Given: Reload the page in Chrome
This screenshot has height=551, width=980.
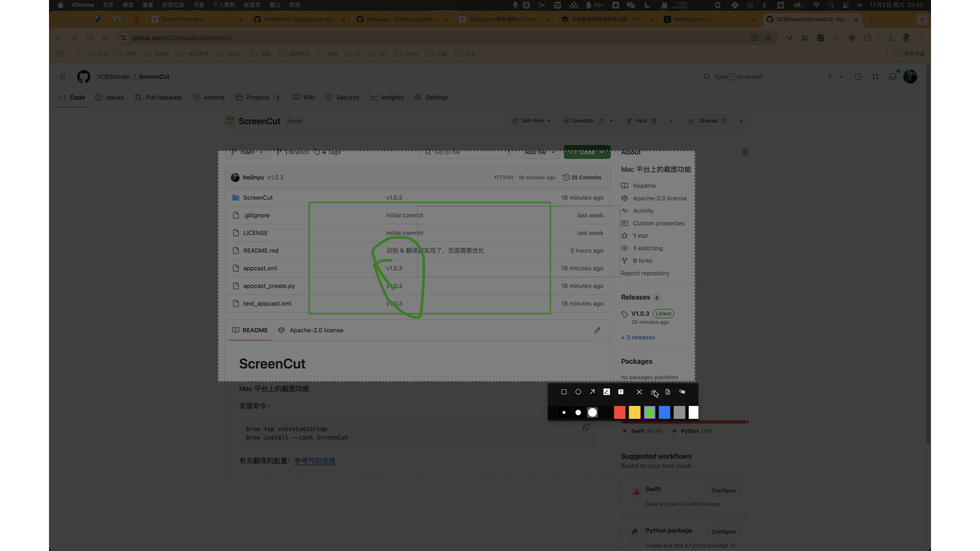Looking at the screenshot, I should [x=89, y=38].
